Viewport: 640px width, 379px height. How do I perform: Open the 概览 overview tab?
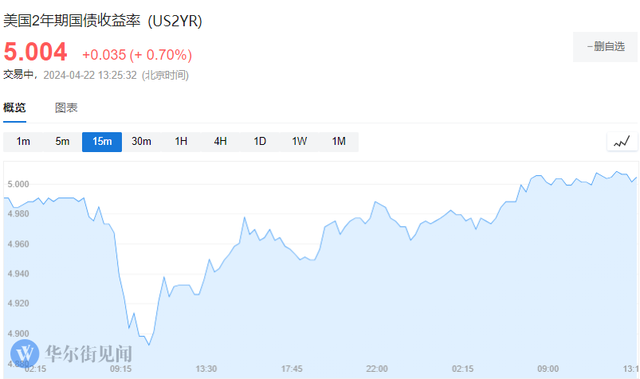(x=14, y=108)
